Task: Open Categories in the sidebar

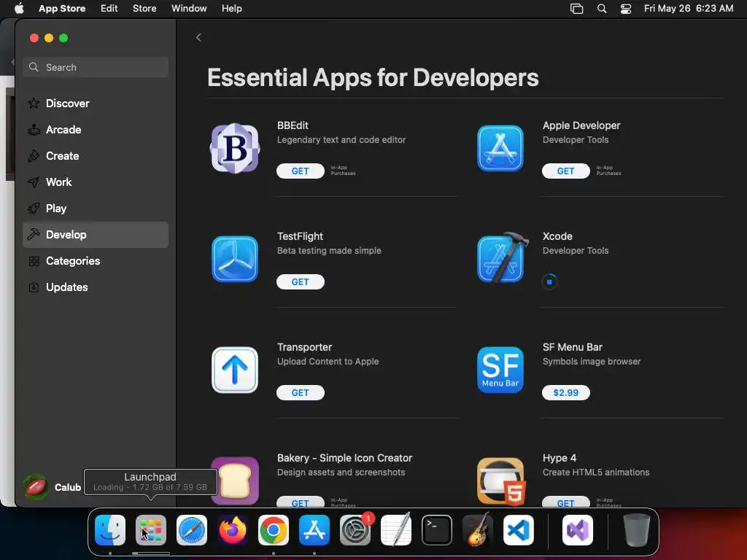Action: tap(96, 261)
